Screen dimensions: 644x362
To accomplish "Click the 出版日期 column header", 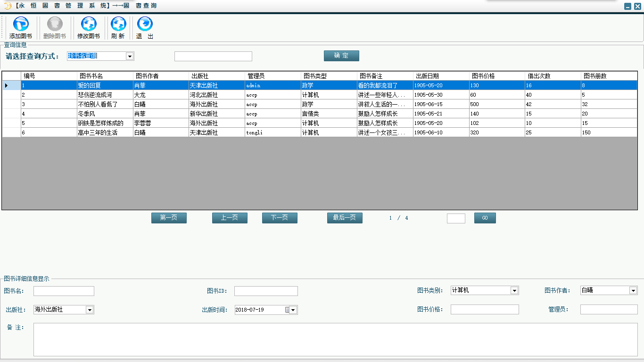I will pyautogui.click(x=442, y=76).
